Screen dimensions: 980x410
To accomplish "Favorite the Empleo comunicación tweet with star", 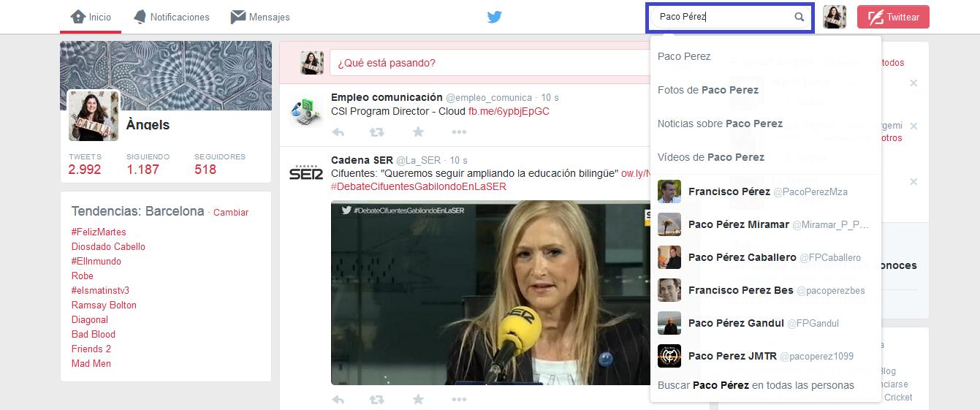I will tap(418, 132).
